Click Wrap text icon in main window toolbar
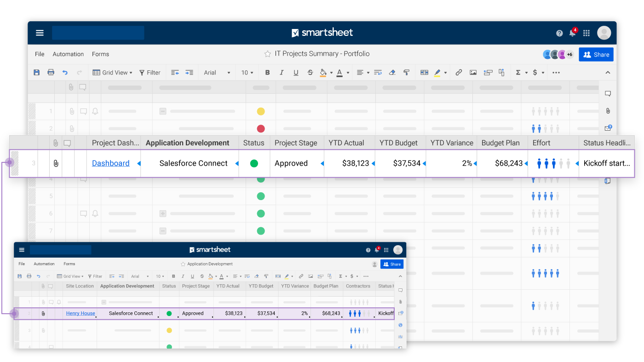 (x=378, y=72)
